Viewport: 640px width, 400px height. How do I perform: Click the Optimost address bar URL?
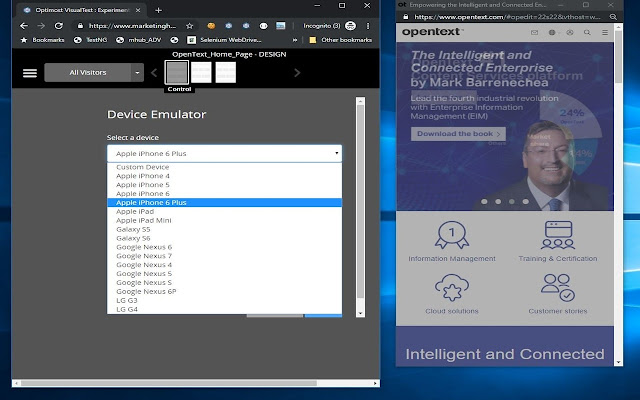[x=133, y=26]
